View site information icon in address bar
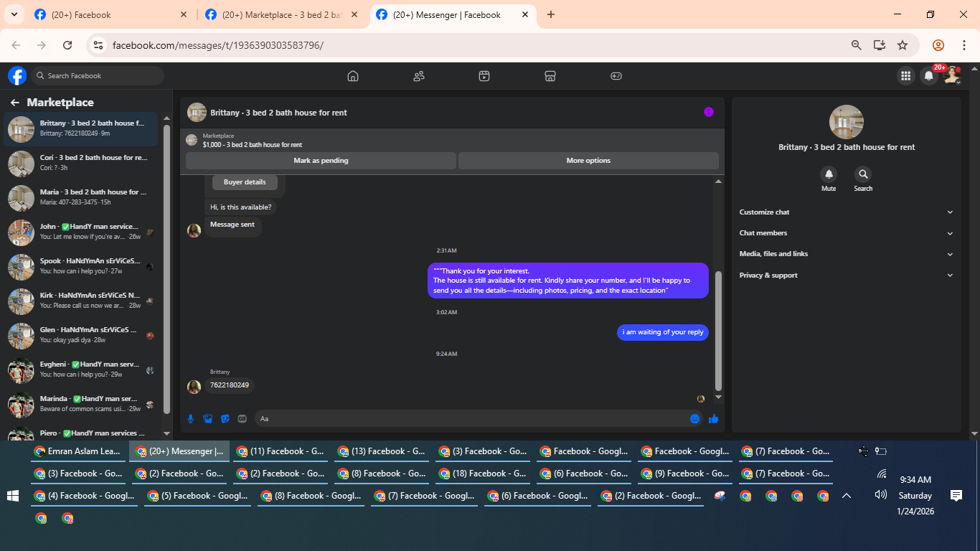The height and width of the screenshot is (551, 980). click(98, 45)
